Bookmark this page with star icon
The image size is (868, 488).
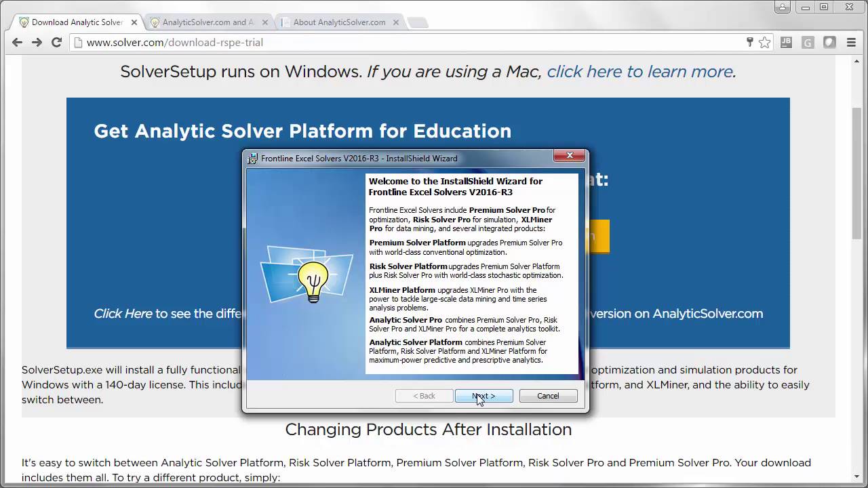tap(765, 42)
